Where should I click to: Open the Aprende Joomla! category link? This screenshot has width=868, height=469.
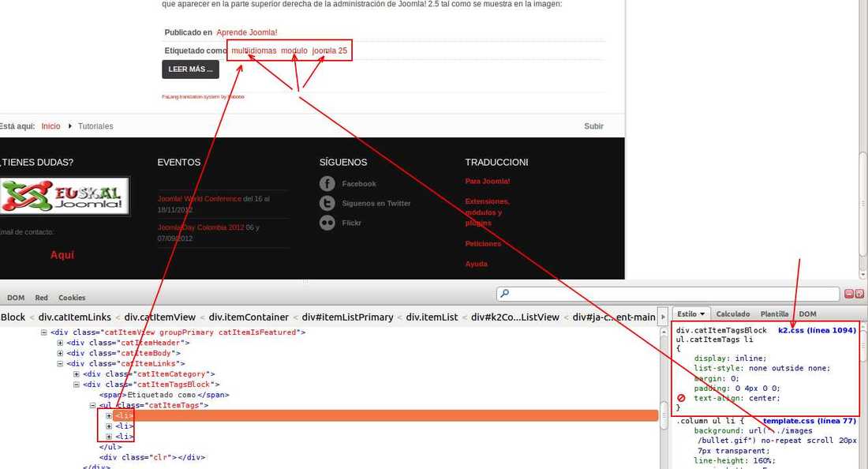click(x=247, y=32)
